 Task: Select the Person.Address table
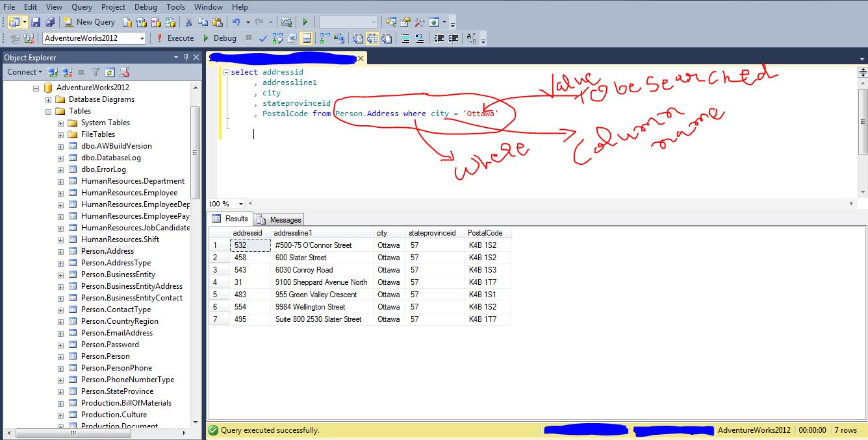click(x=107, y=251)
